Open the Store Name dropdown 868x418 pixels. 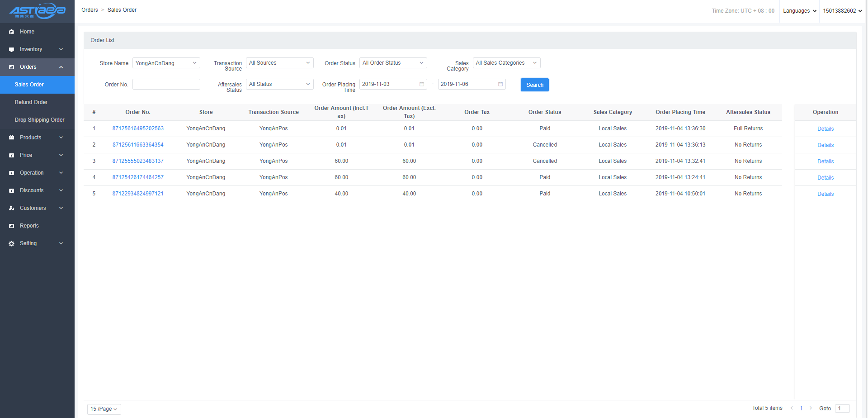pos(166,63)
